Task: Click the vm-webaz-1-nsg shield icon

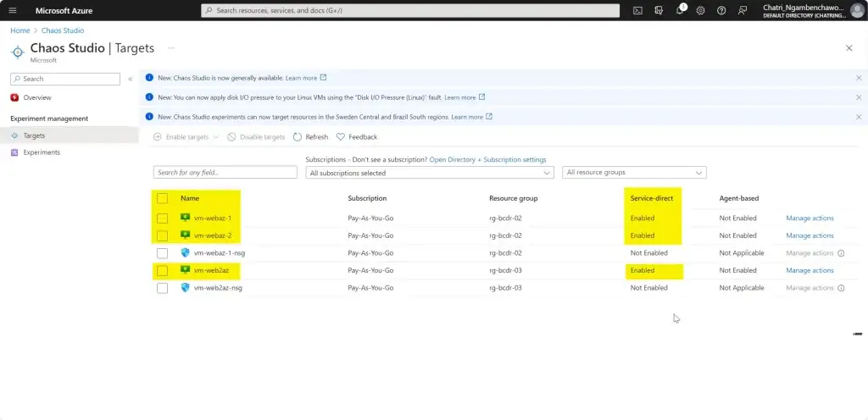Action: click(186, 252)
